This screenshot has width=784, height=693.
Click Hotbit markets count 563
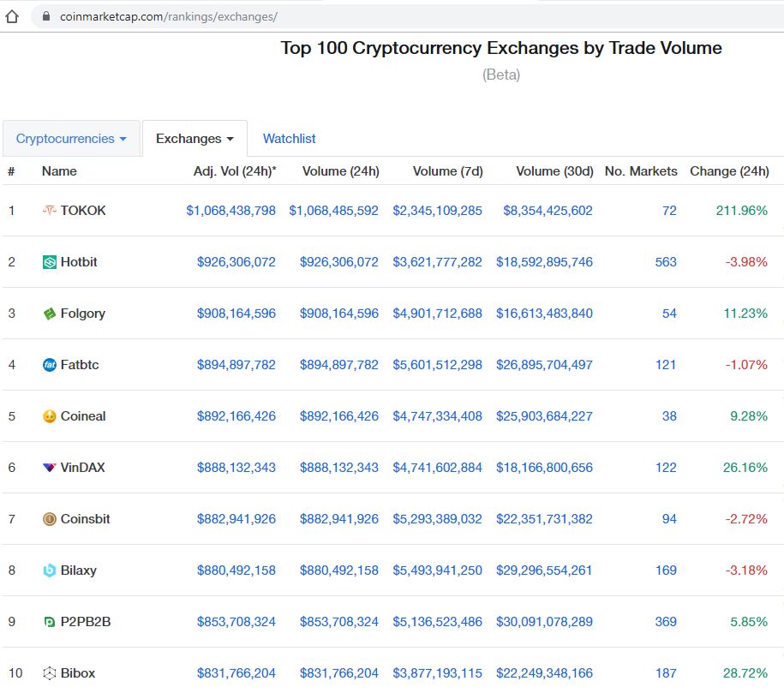(x=666, y=262)
